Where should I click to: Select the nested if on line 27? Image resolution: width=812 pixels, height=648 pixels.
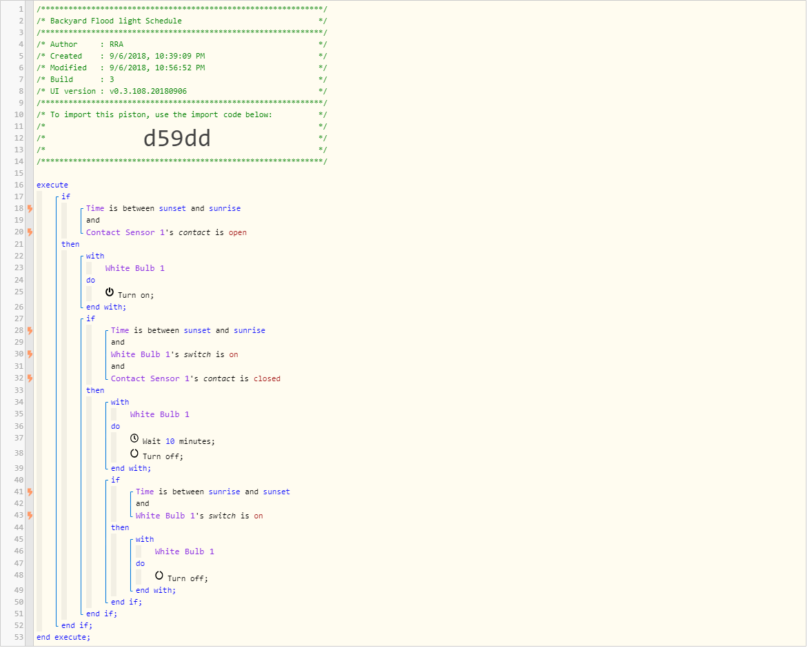coord(90,320)
